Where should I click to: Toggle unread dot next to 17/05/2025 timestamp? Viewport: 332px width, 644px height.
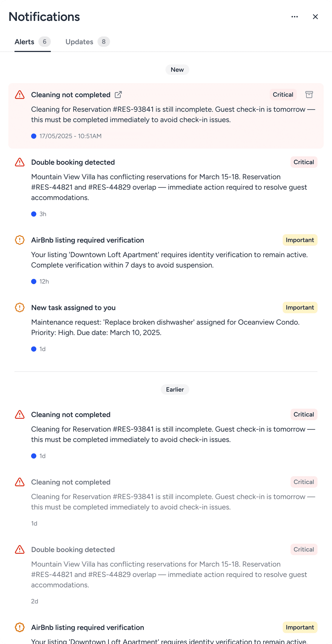pos(34,136)
